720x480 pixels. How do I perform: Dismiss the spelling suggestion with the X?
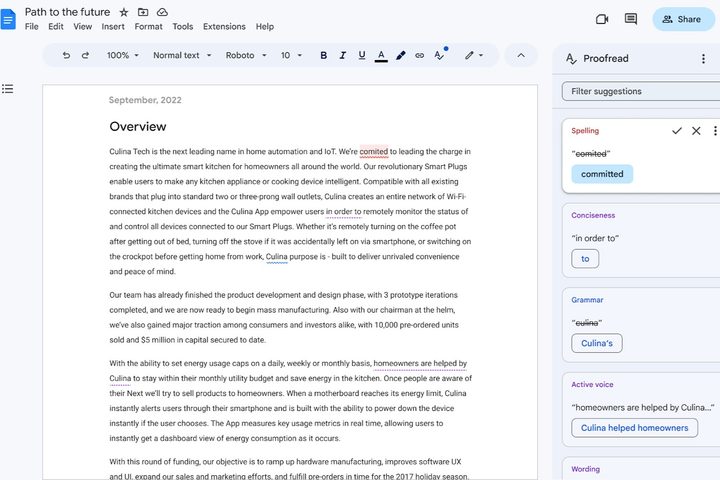[x=696, y=131]
